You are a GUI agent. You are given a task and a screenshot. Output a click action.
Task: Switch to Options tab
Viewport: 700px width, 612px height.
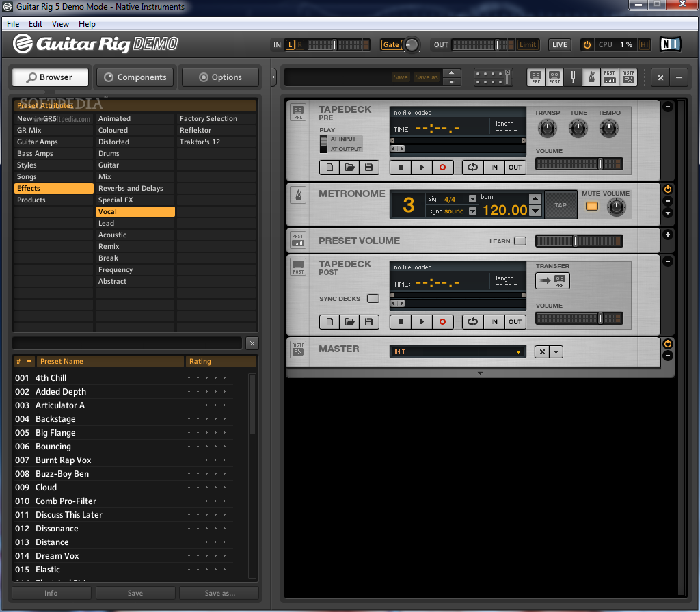(x=221, y=77)
